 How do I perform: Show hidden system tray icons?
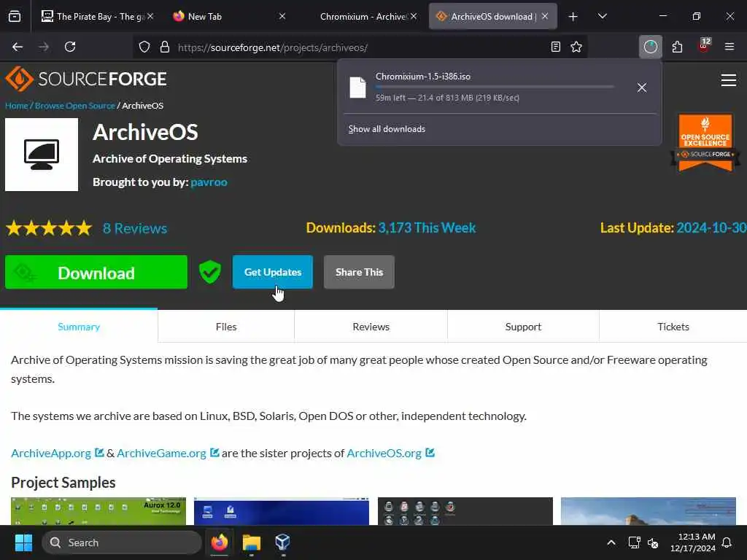(x=611, y=542)
